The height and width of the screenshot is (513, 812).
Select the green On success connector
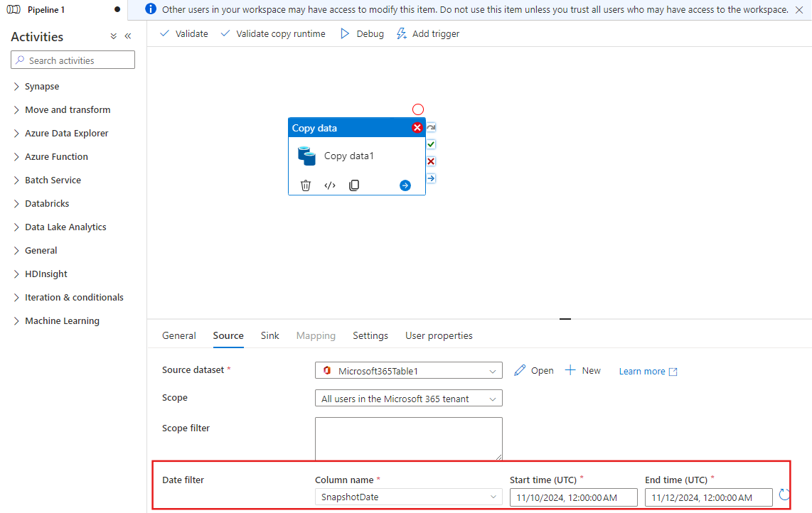point(431,144)
